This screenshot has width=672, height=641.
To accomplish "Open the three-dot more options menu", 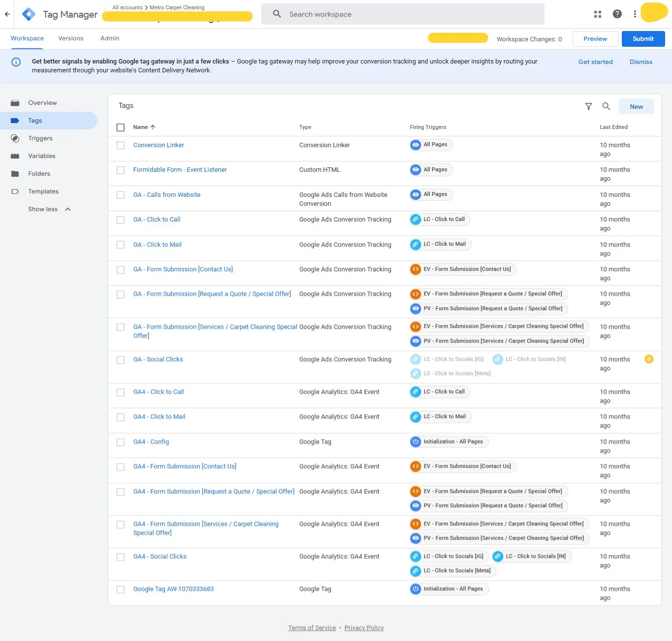I will [635, 14].
